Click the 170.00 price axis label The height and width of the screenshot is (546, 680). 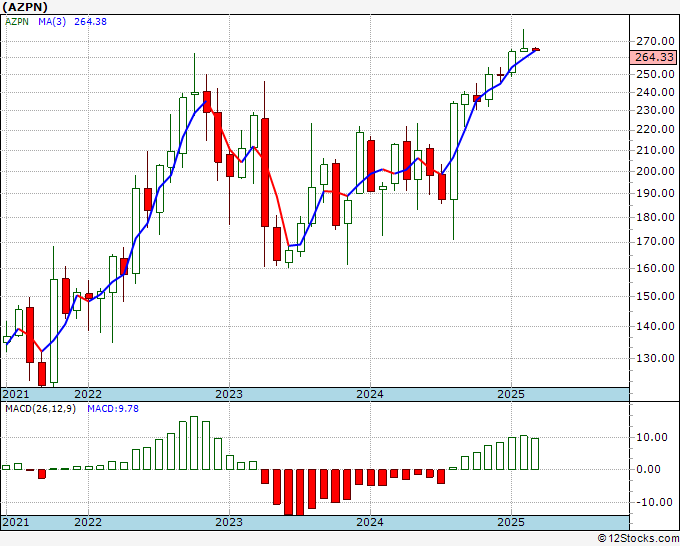[x=655, y=242]
